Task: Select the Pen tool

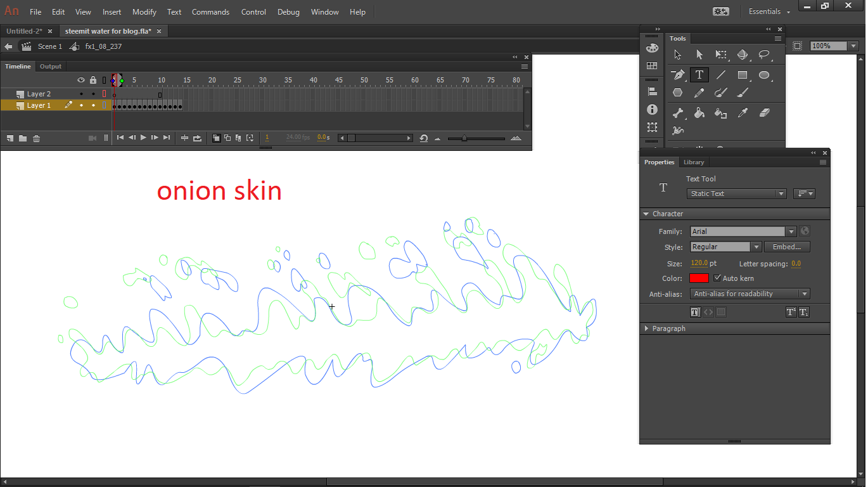Action: coord(678,75)
